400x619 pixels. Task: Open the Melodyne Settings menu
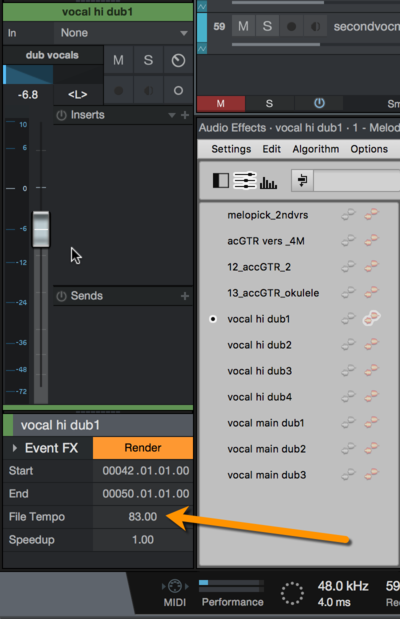[231, 149]
